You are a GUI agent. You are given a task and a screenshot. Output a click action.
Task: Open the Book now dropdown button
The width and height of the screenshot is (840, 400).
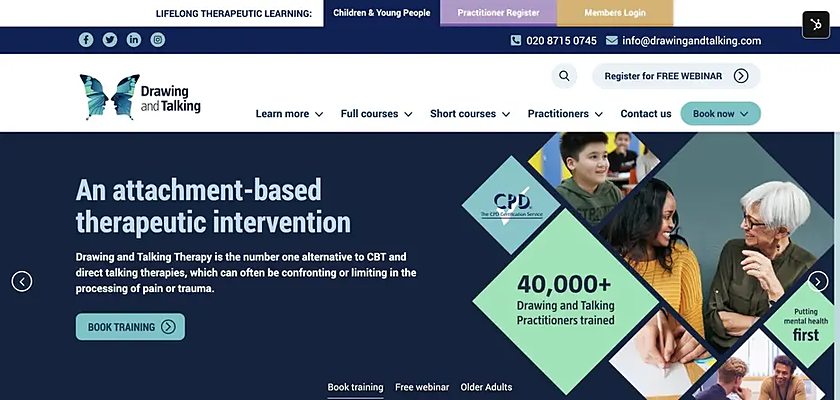pyautogui.click(x=721, y=114)
